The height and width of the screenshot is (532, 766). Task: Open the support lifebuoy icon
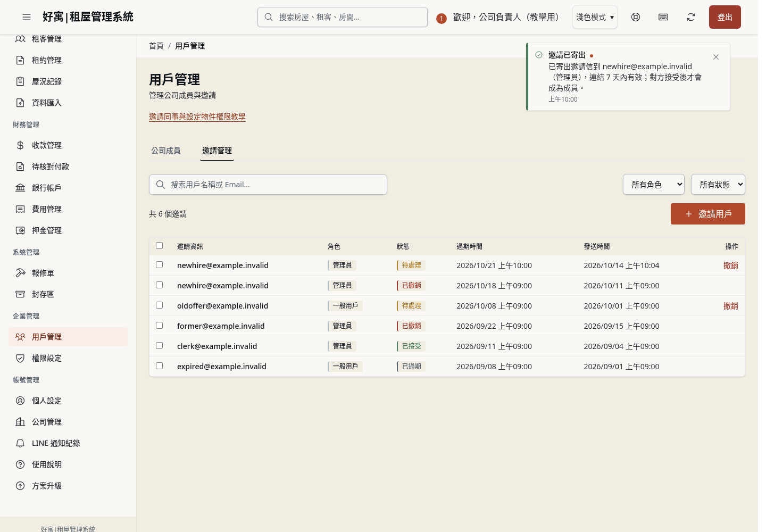click(636, 17)
